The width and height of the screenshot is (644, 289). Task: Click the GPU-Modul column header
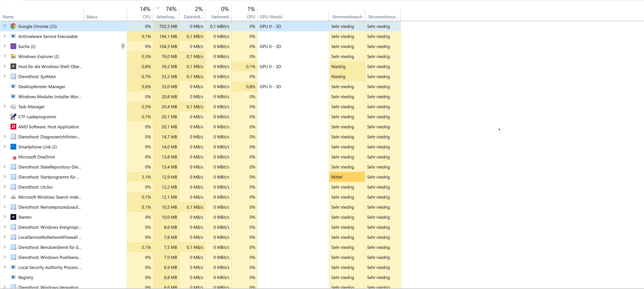coord(271,17)
